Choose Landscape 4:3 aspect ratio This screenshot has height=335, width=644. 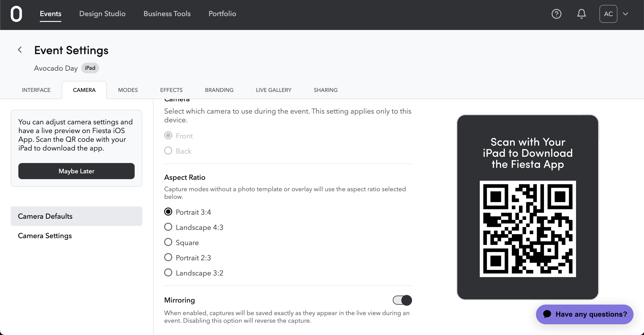pos(168,227)
